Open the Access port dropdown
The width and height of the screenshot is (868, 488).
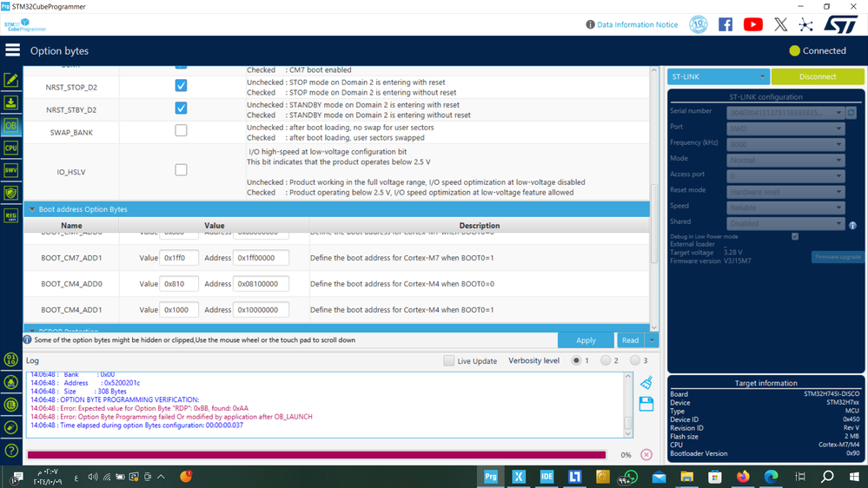(x=785, y=176)
